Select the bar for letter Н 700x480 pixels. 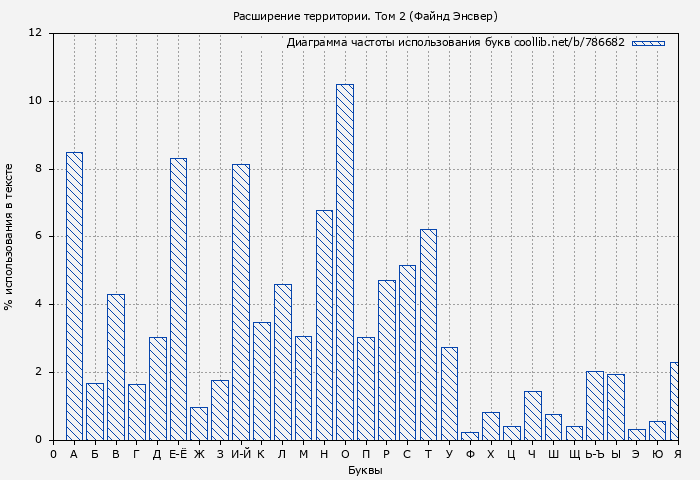324,325
